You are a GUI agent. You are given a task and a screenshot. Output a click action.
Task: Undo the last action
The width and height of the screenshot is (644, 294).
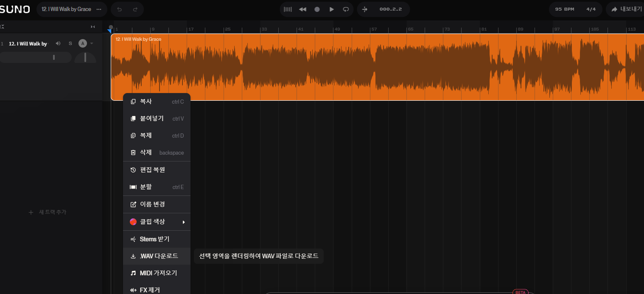coord(119,9)
